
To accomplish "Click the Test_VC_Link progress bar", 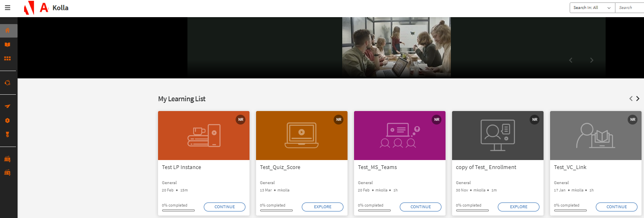I will click(570, 211).
